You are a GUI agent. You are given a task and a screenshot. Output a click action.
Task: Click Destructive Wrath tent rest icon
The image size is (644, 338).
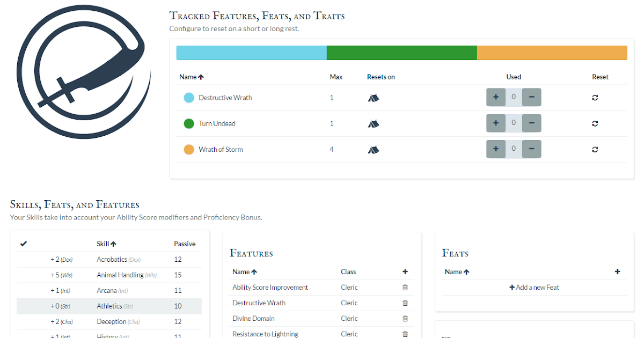click(x=374, y=98)
